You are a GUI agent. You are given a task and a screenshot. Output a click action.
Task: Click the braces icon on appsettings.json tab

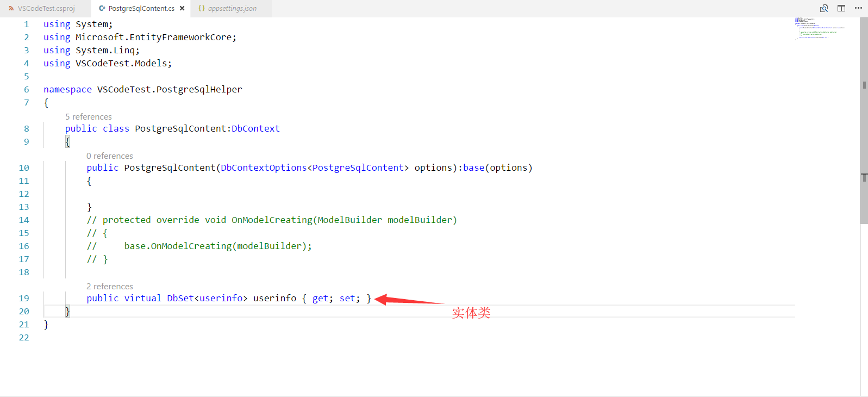pyautogui.click(x=202, y=9)
